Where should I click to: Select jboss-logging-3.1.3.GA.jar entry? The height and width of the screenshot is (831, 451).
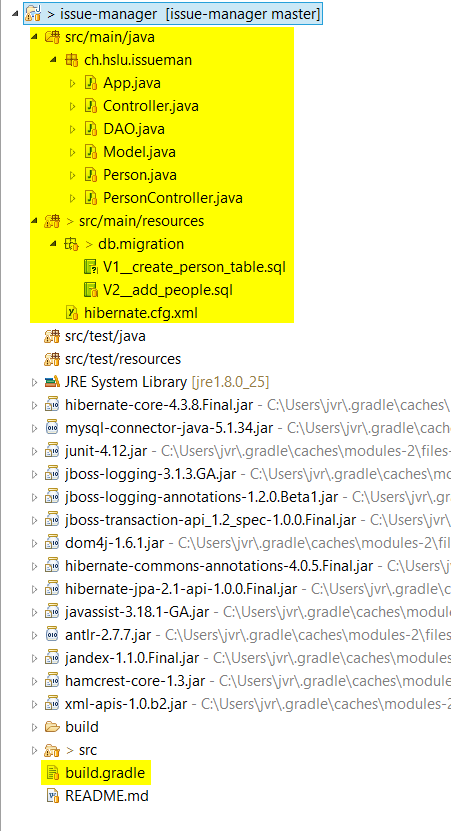[x=151, y=474]
